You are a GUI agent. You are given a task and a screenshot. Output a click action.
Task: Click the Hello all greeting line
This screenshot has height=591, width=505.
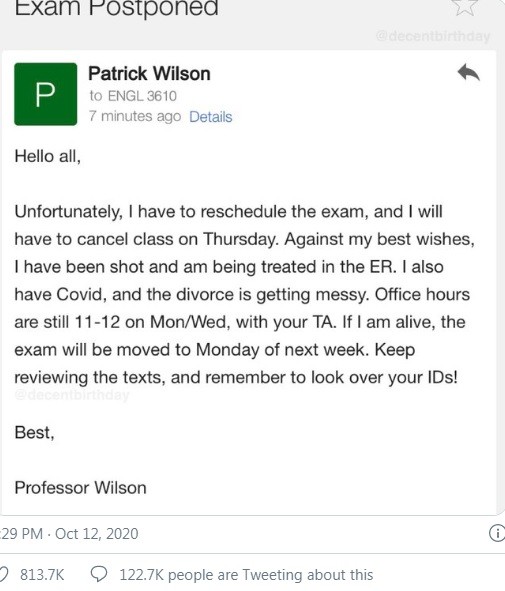coord(47,156)
